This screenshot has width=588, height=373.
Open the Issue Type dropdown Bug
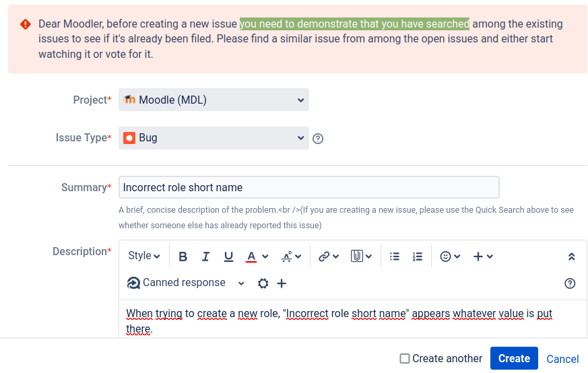click(214, 138)
